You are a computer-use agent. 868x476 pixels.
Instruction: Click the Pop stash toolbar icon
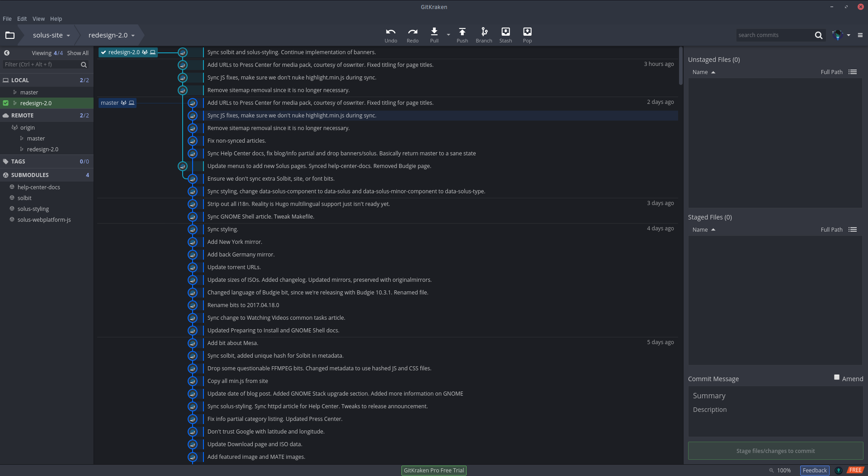527,32
